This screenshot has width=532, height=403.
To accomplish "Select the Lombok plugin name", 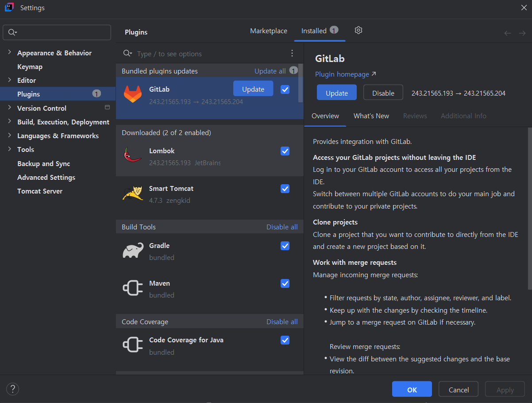I will coord(162,151).
